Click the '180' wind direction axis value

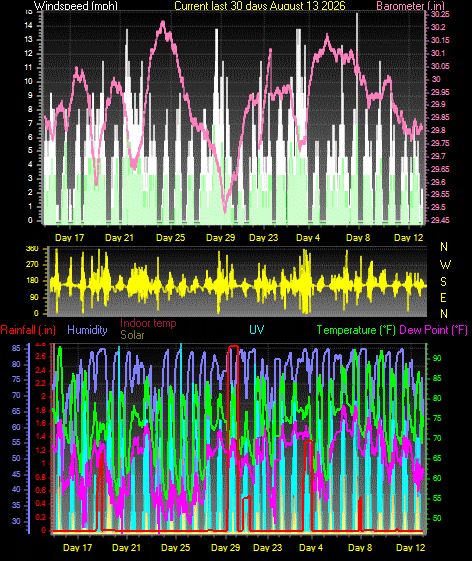tap(32, 281)
